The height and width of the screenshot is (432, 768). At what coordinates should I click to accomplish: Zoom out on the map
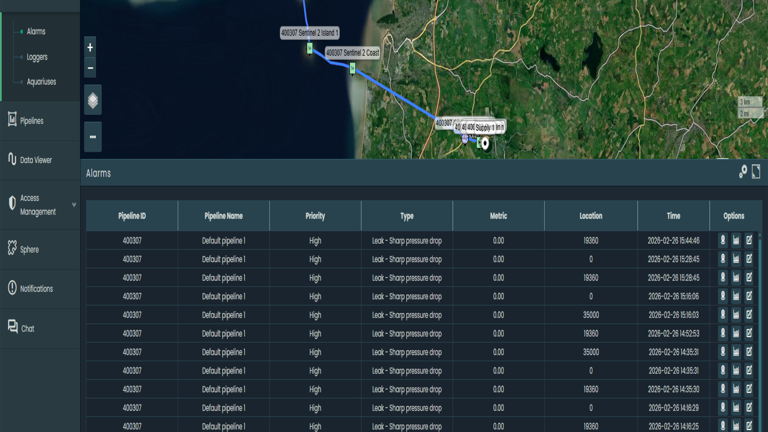(90, 68)
